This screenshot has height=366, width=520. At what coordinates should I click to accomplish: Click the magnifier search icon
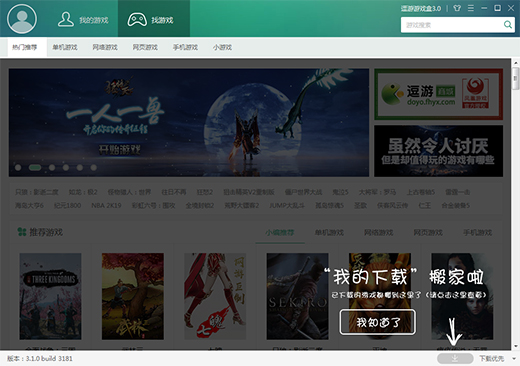(508, 25)
